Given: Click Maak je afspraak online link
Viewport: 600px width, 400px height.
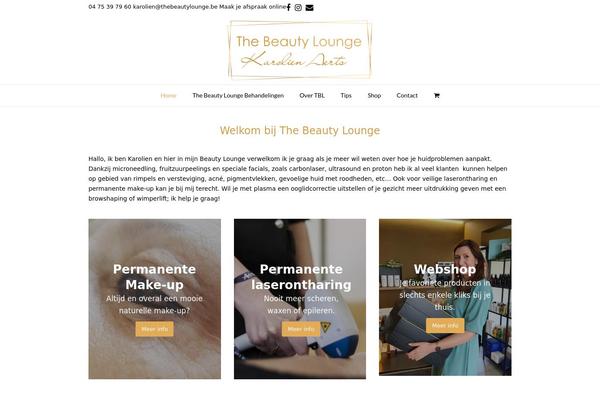Looking at the screenshot, I should (253, 7).
